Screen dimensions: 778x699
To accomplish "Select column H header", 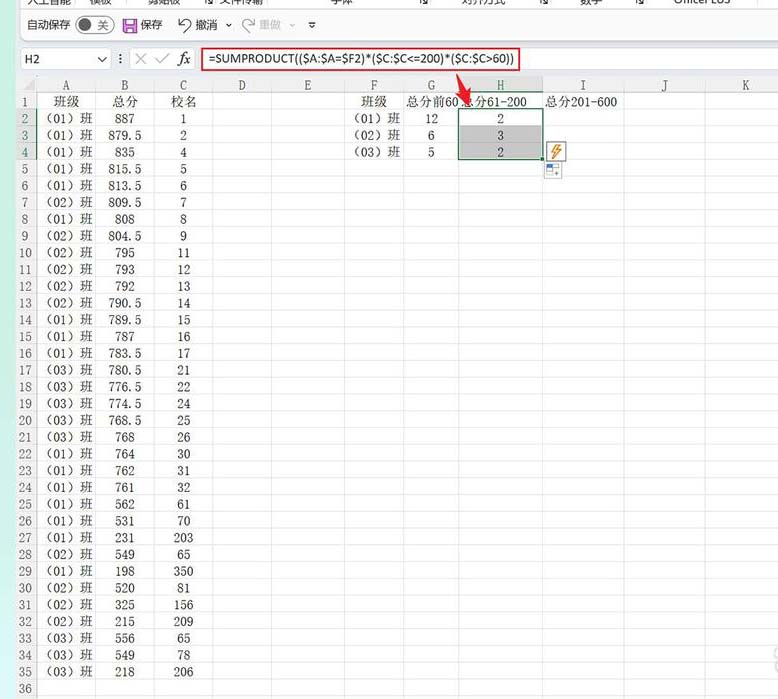I will pos(500,85).
